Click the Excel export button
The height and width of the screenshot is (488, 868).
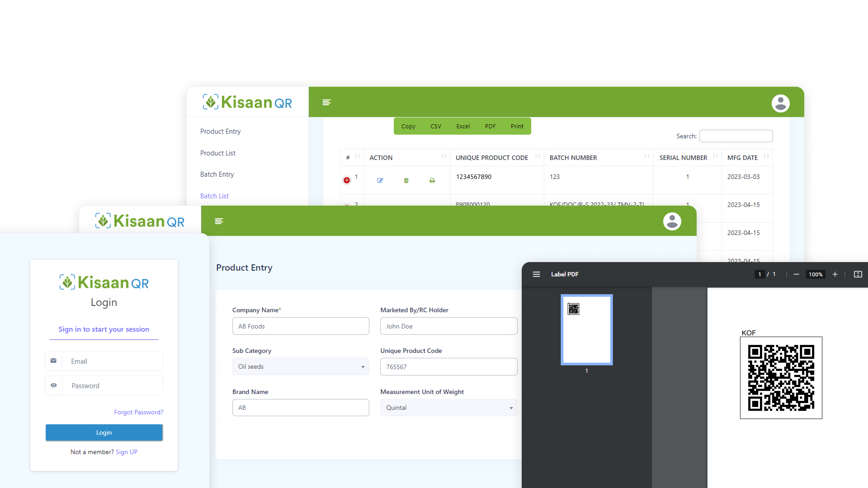coord(463,126)
